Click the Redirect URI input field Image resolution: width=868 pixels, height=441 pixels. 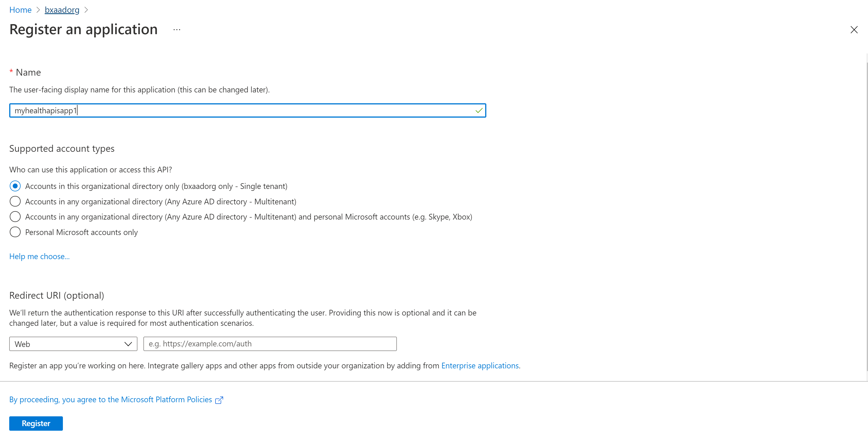pyautogui.click(x=269, y=344)
